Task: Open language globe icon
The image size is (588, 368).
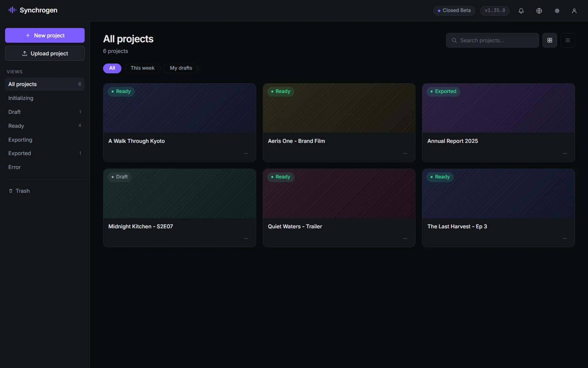Action: point(539,11)
